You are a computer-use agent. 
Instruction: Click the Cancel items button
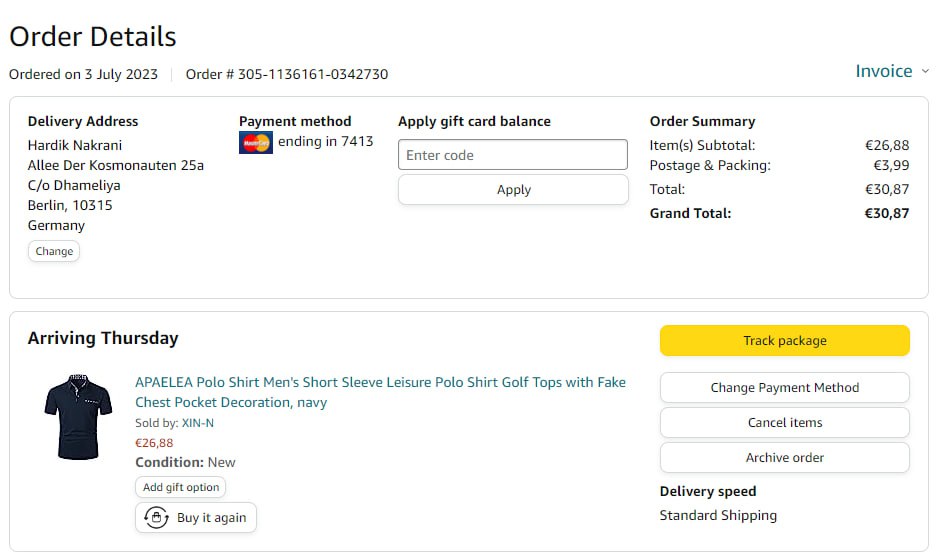pyautogui.click(x=784, y=423)
